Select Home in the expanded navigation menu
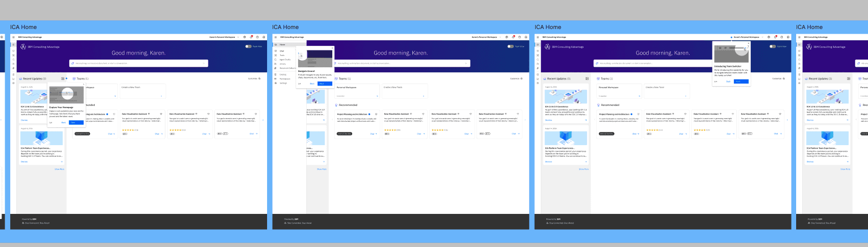The width and height of the screenshot is (868, 247). pyautogui.click(x=289, y=45)
